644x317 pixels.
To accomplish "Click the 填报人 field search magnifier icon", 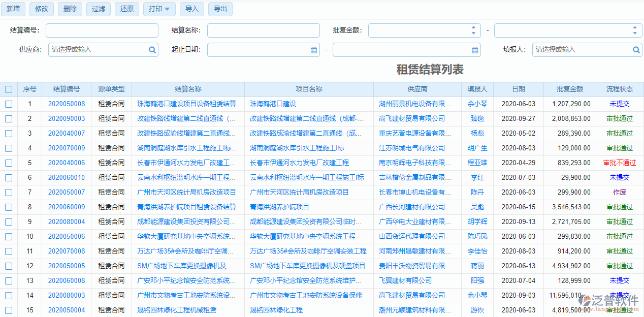I will (636, 50).
